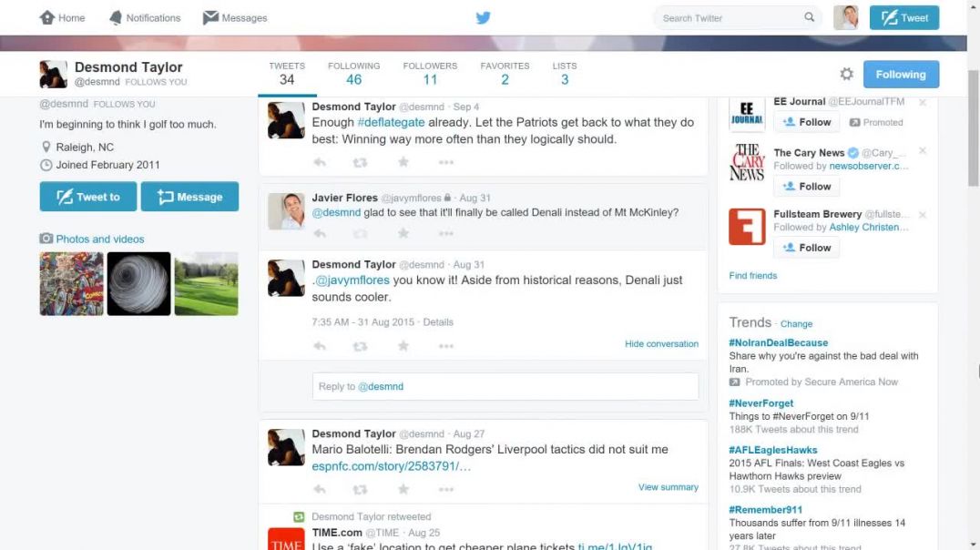
Task: Retweet the deflategate tweet
Action: tap(360, 162)
